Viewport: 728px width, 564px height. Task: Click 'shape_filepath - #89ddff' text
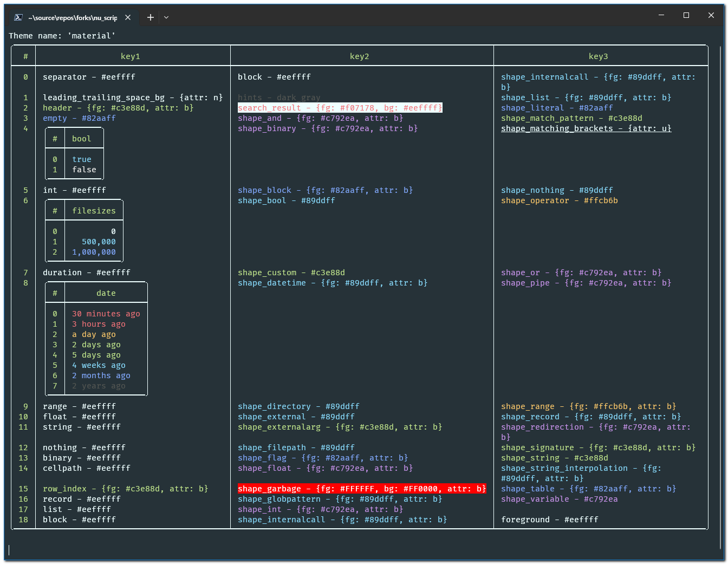[296, 448]
